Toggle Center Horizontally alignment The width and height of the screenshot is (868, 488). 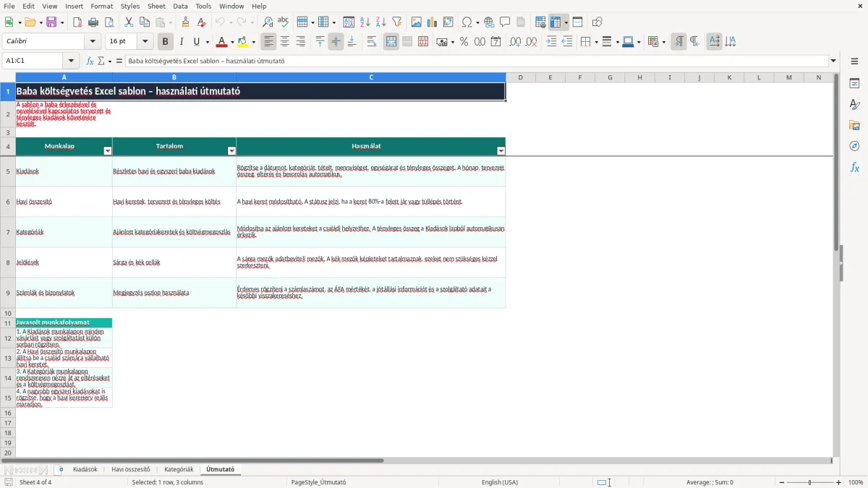(285, 42)
